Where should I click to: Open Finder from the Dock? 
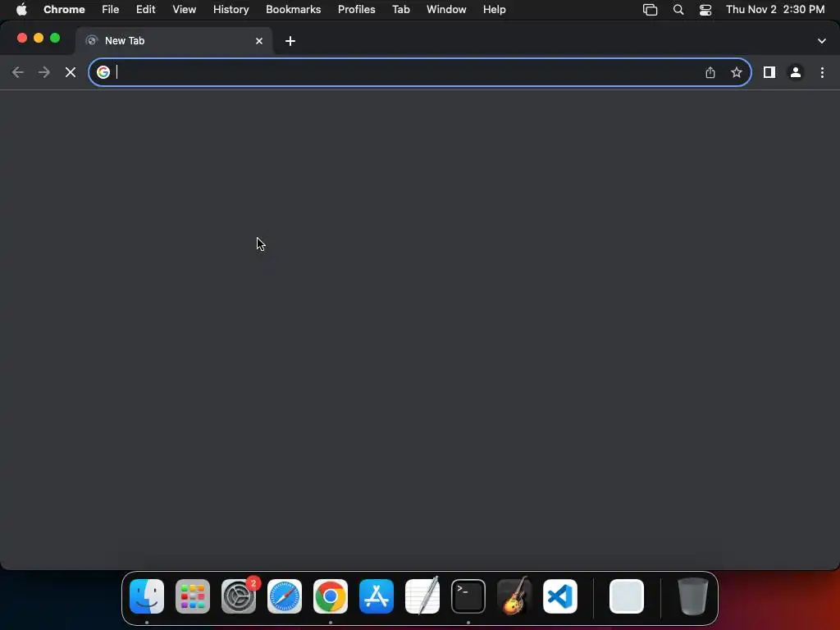[147, 596]
